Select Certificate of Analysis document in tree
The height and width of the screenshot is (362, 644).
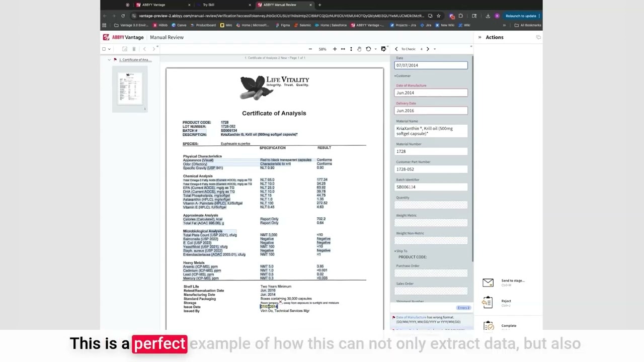coord(135,60)
